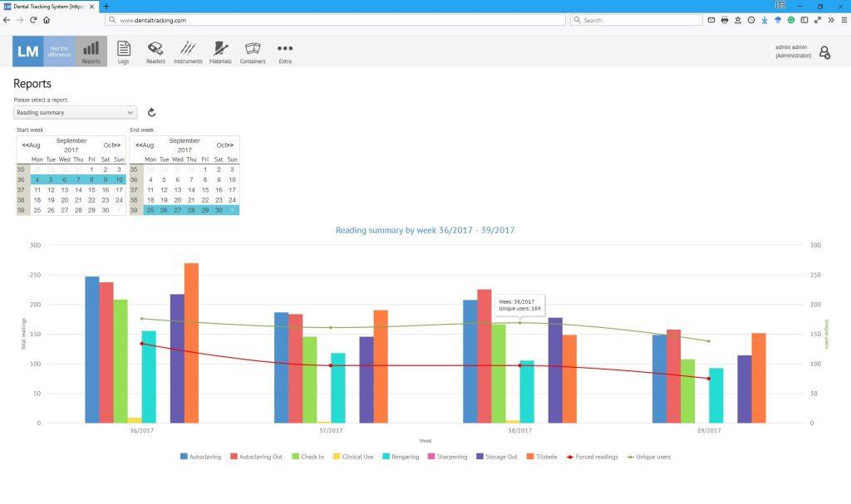Select week 37 in Start week calendar

click(x=22, y=190)
